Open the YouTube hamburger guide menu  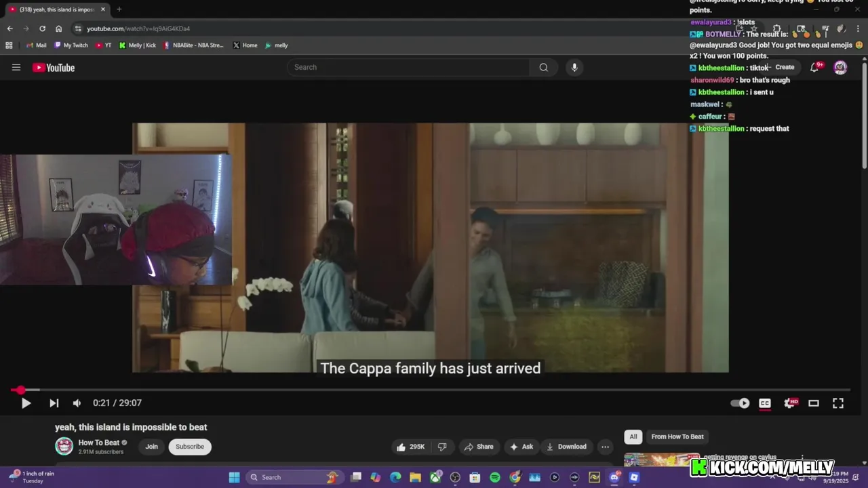click(16, 67)
